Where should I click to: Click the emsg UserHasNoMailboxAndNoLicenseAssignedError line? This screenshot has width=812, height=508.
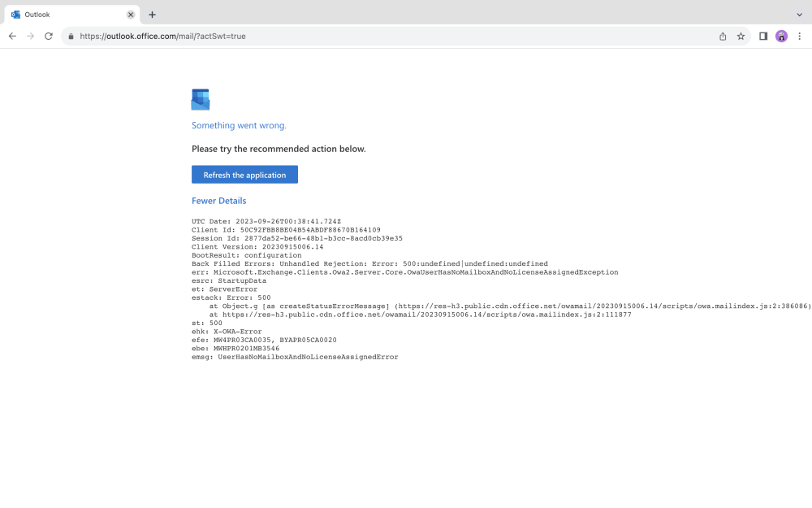coord(295,357)
